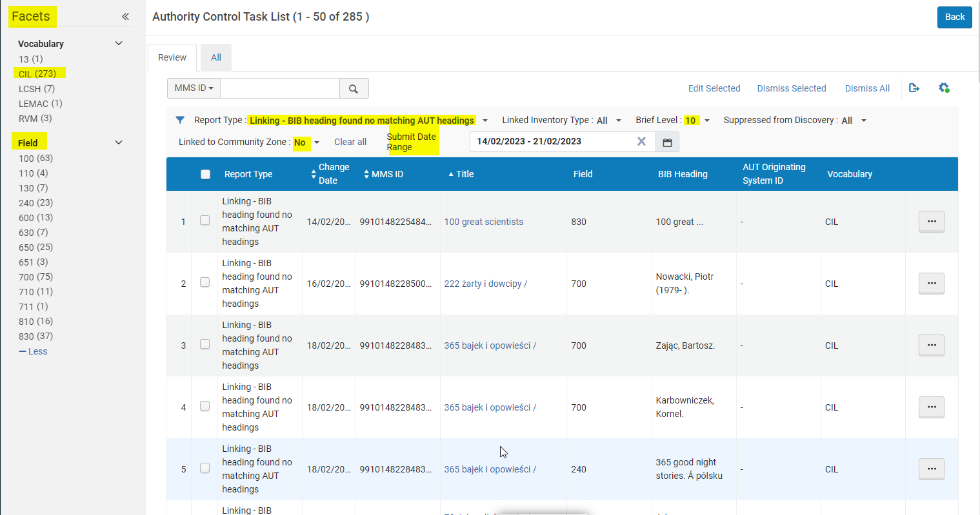Check the box for row 1
The image size is (980, 515).
[205, 220]
